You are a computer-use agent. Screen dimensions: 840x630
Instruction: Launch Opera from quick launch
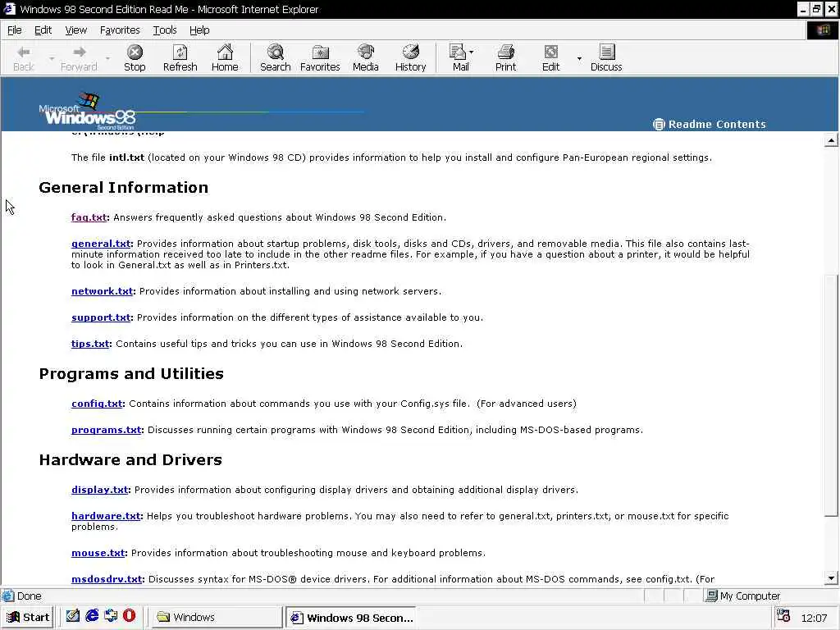(129, 616)
